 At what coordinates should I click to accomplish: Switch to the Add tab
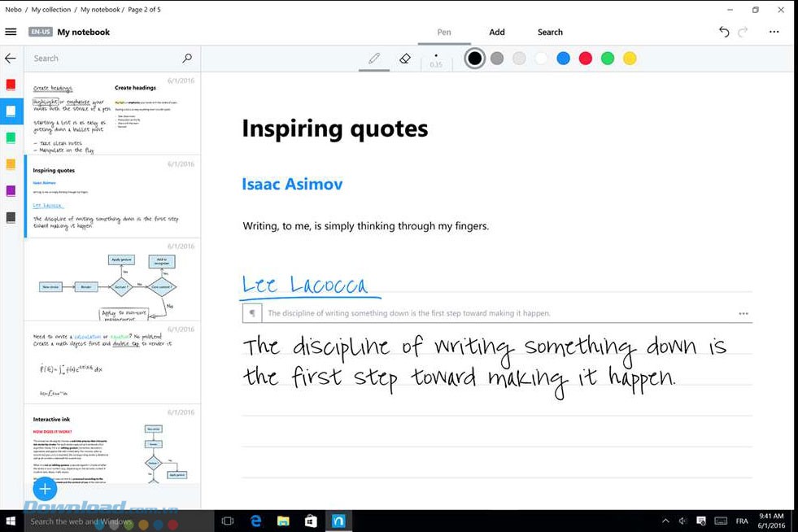coord(497,33)
